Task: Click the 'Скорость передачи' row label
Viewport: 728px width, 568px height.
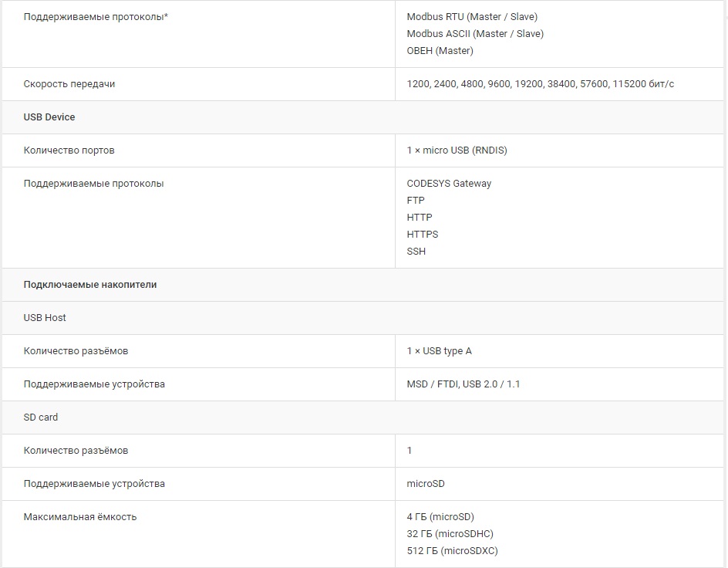Action: point(69,83)
